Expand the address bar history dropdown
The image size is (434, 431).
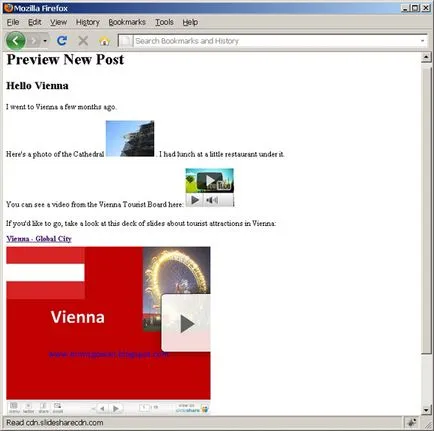point(422,41)
